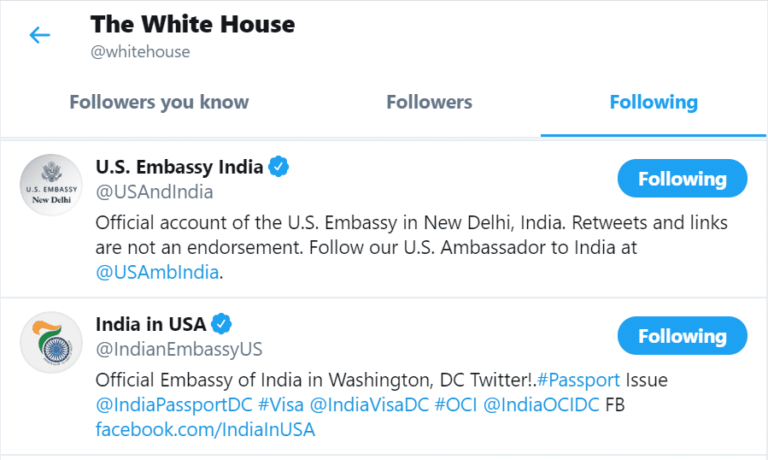Image resolution: width=768 pixels, height=460 pixels.
Task: Open the @IndiaOCIDC mention link
Action: (542, 405)
